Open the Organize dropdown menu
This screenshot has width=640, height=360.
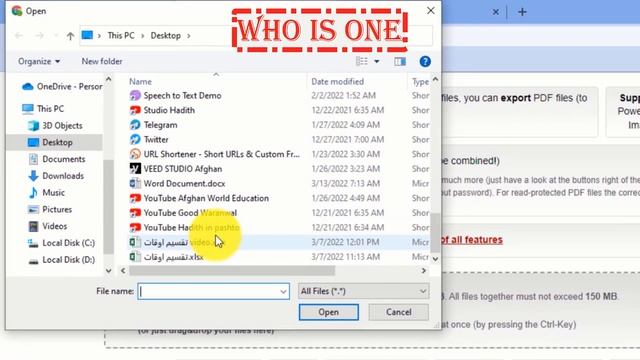click(x=39, y=62)
